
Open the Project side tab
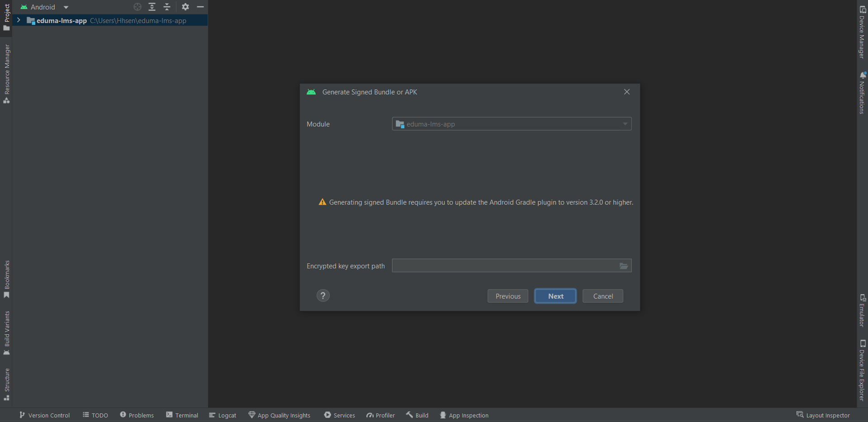6,17
